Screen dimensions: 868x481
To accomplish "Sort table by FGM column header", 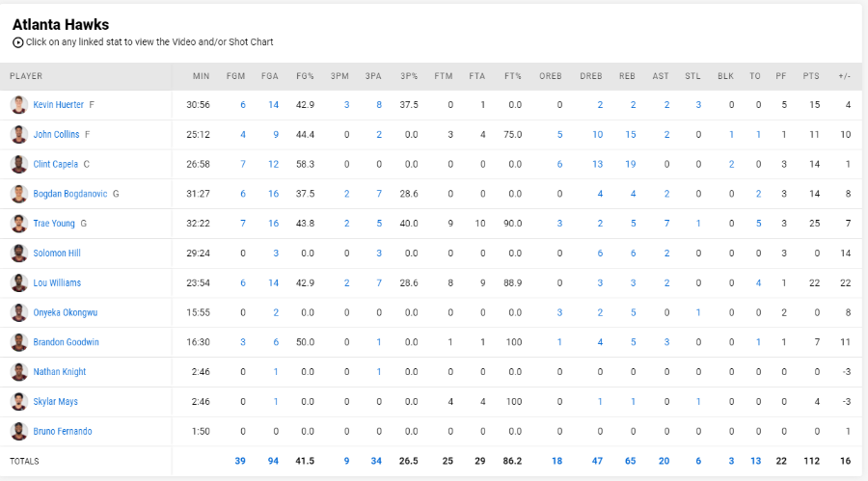I will coord(235,76).
